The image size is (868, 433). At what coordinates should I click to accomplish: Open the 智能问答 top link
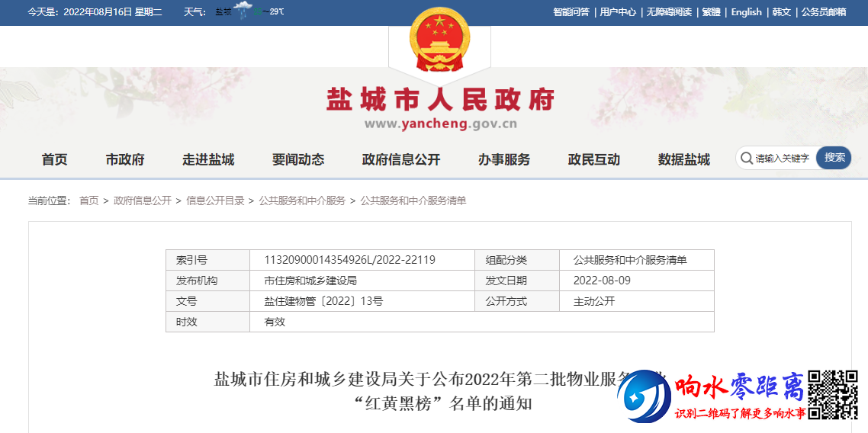tap(571, 12)
